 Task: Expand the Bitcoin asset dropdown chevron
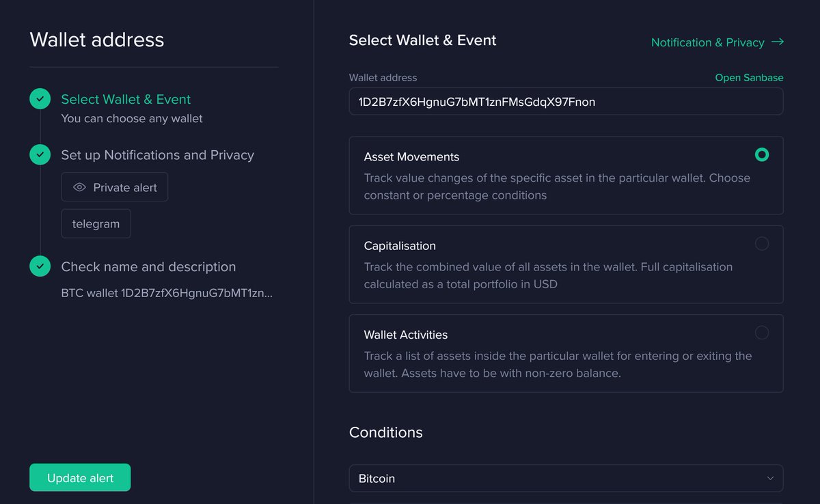click(x=770, y=479)
